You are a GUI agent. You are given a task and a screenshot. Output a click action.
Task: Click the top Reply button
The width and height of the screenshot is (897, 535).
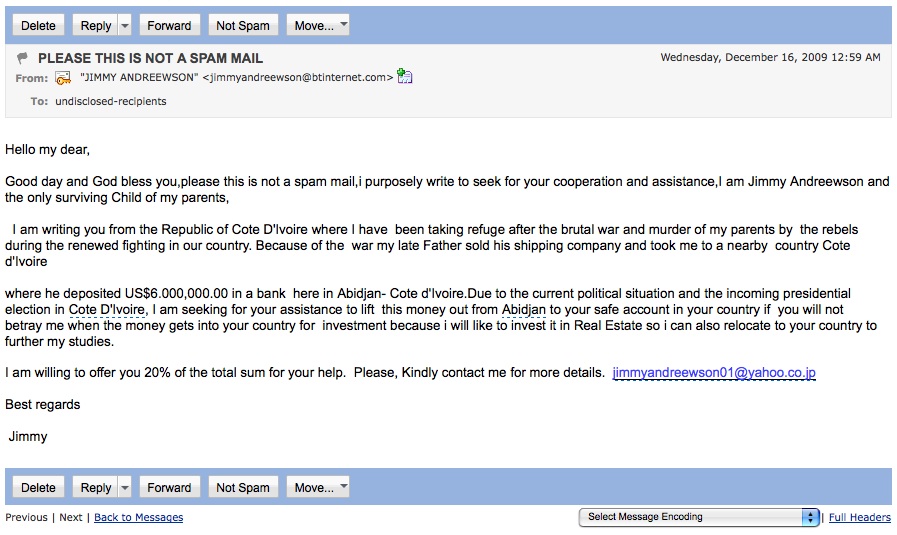(x=96, y=25)
